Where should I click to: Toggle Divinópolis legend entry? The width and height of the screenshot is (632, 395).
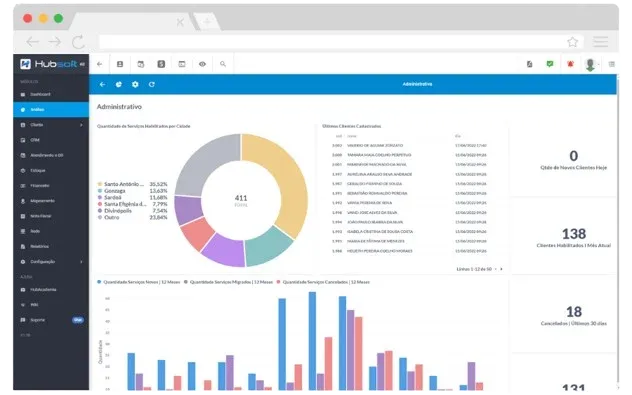point(133,211)
